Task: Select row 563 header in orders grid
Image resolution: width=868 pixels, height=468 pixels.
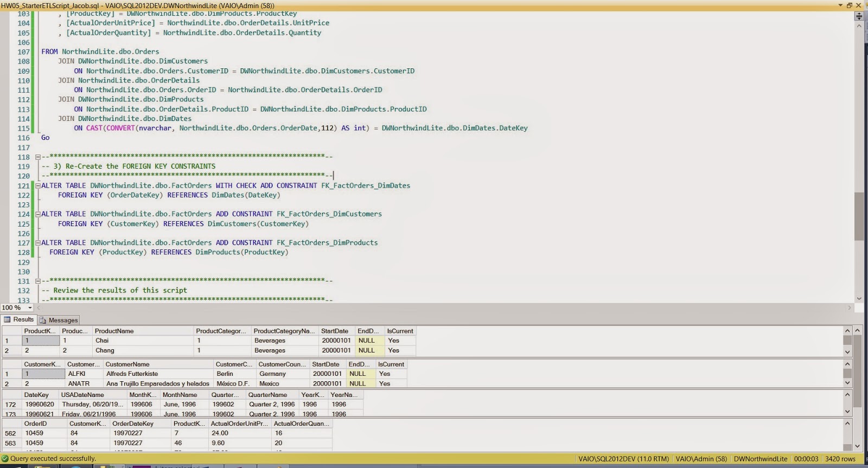Action: [11, 443]
